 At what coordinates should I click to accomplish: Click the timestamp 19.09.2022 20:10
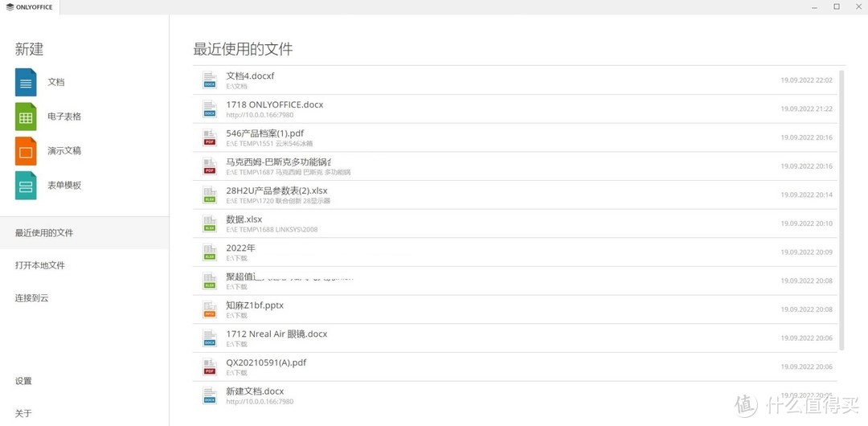[807, 223]
